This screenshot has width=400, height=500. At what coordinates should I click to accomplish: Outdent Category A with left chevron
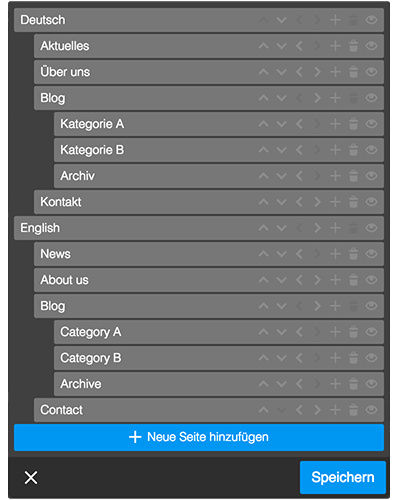(x=299, y=332)
